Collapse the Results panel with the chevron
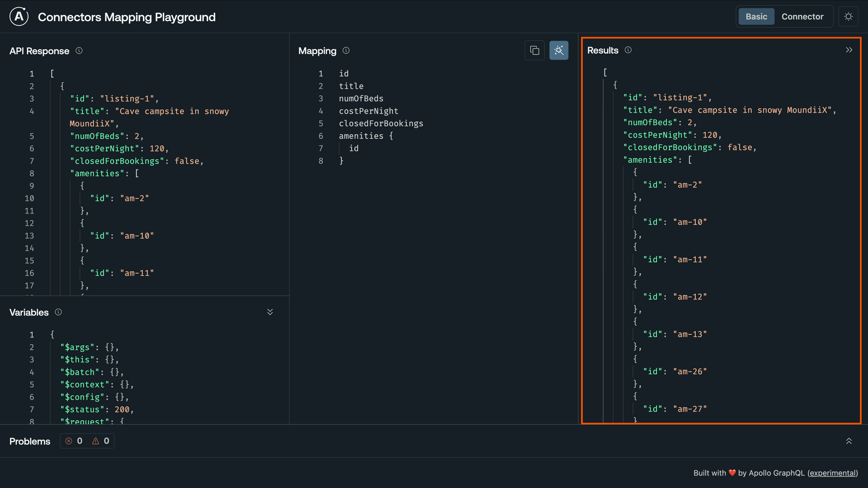 pos(849,50)
